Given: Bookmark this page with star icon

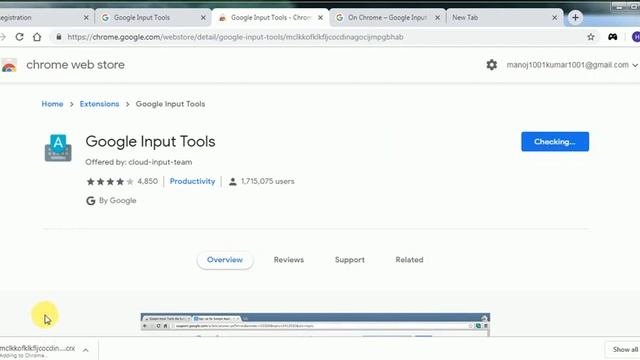Looking at the screenshot, I should (591, 37).
